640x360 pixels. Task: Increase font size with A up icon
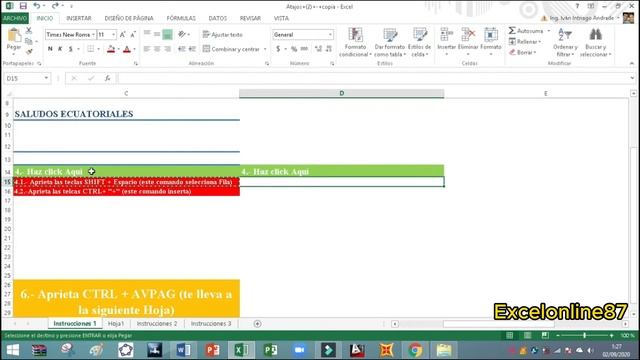click(122, 35)
